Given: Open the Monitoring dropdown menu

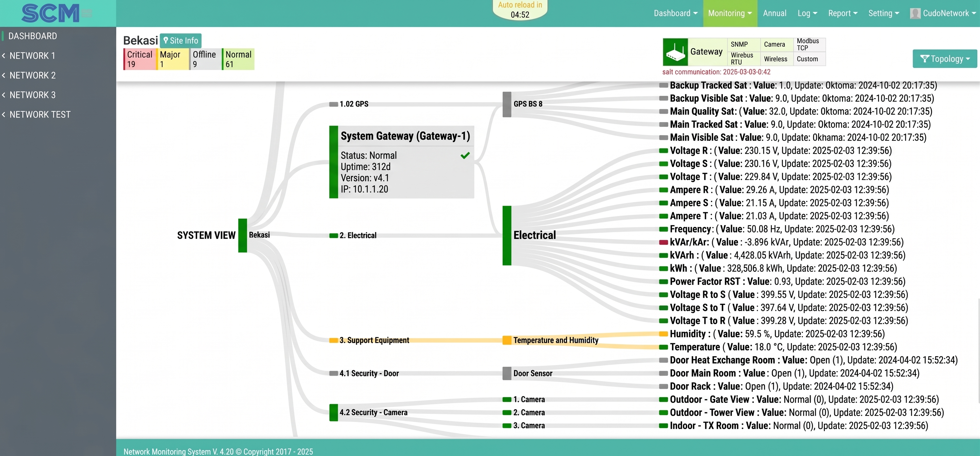Looking at the screenshot, I should click(730, 13).
